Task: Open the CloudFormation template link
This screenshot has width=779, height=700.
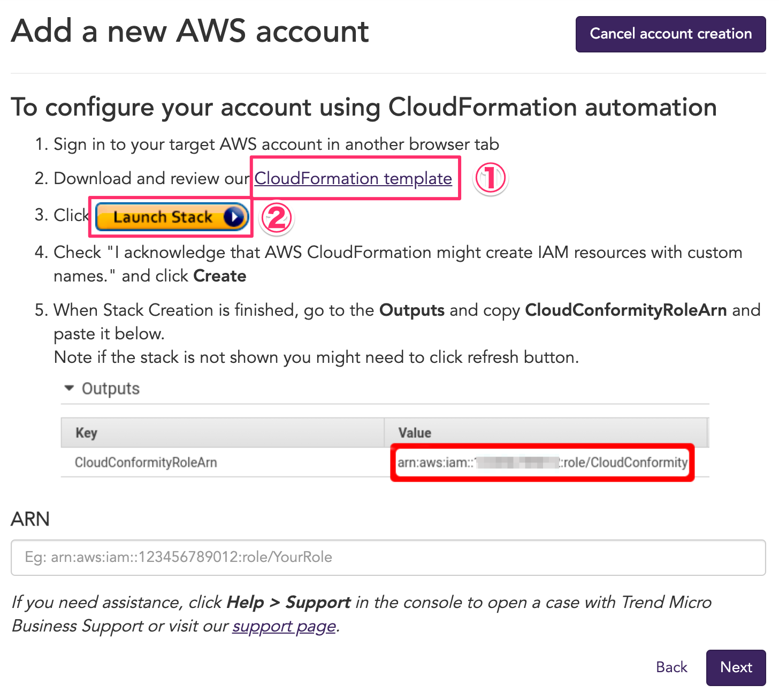Action: click(355, 178)
